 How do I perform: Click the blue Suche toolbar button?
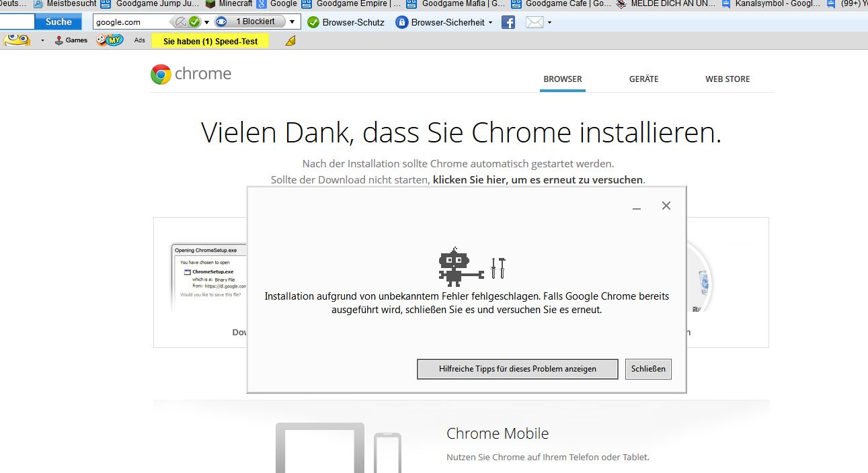[58, 21]
